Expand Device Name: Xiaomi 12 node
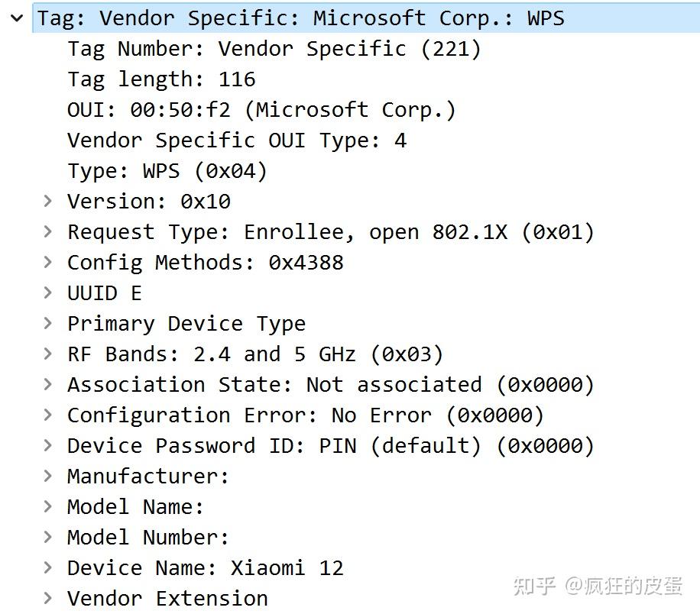This screenshot has width=700, height=614. click(48, 567)
